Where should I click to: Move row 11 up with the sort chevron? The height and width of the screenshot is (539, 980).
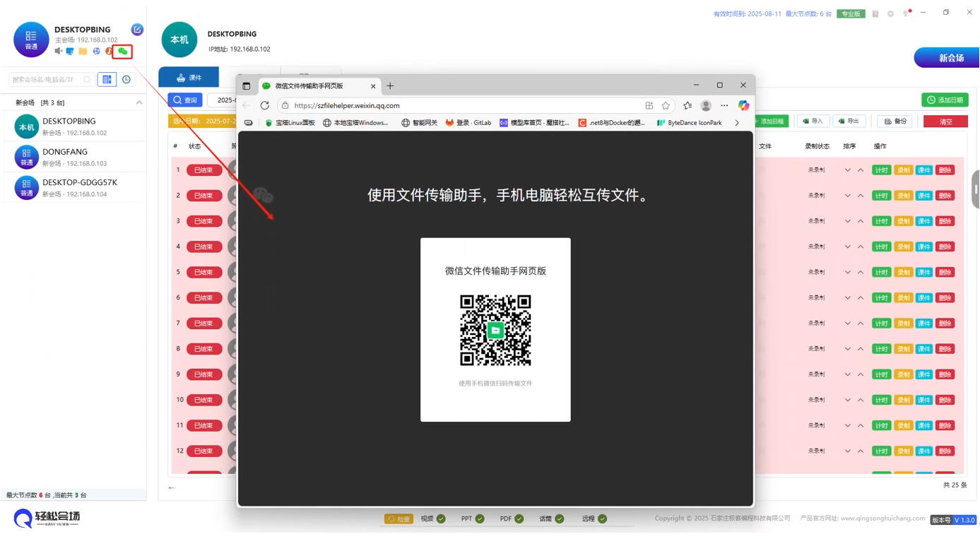861,425
